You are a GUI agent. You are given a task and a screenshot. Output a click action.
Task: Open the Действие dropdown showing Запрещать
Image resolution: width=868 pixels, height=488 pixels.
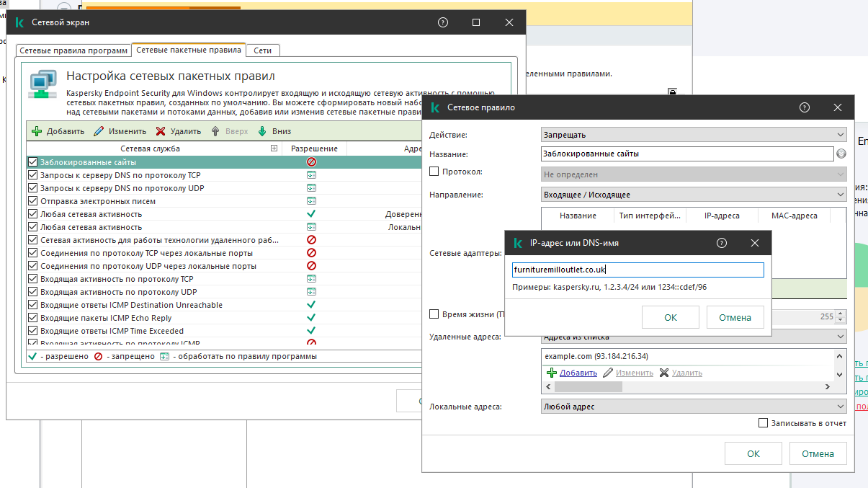694,135
